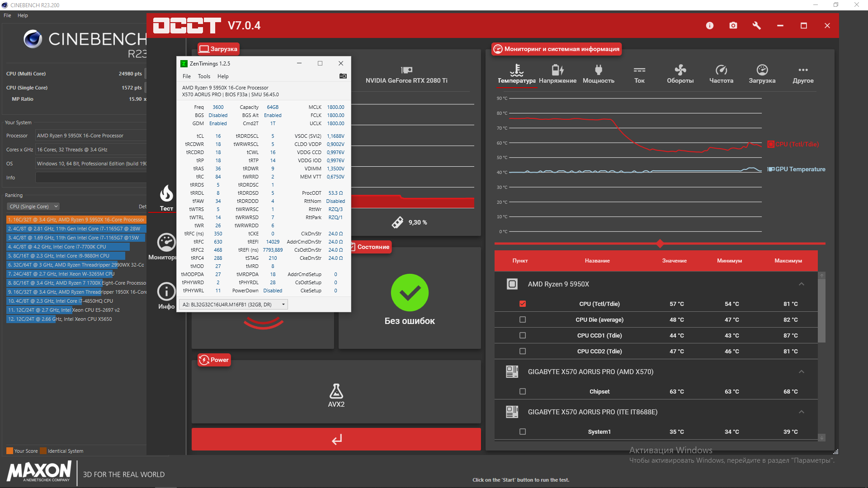Collapse the AMD Ryzen 9 5950X section
The height and width of the screenshot is (488, 868).
coord(801,284)
